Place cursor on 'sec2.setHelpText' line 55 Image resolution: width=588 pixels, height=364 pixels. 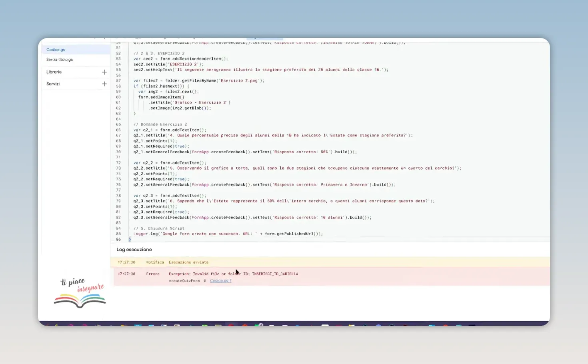261,70
